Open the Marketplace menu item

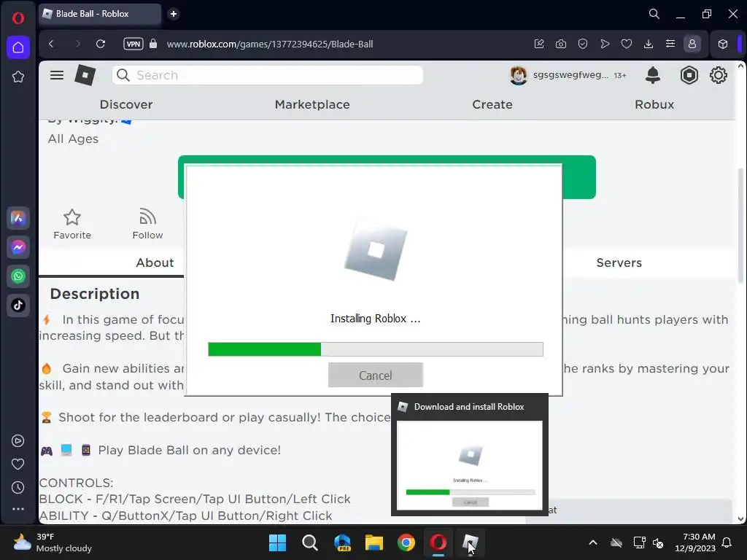312,104
